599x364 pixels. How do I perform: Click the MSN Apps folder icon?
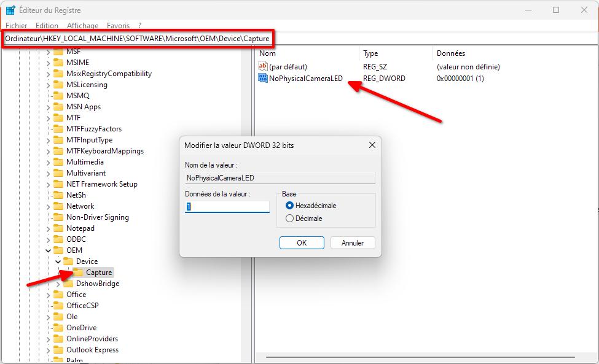click(58, 106)
